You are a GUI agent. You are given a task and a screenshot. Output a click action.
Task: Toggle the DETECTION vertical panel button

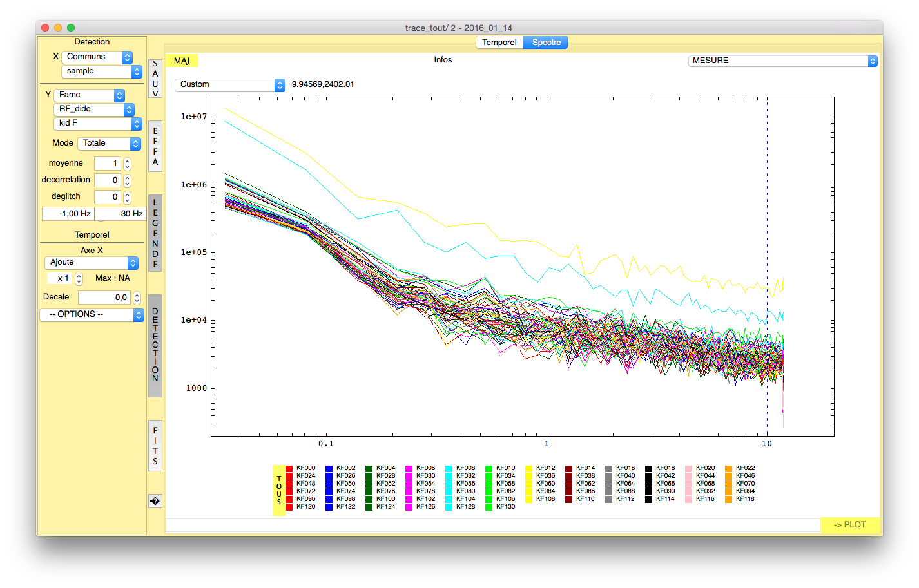155,346
